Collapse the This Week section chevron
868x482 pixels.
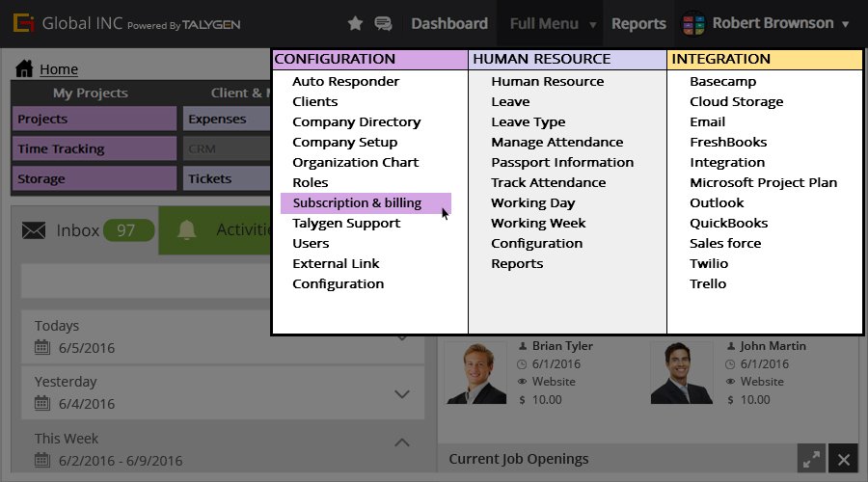(402, 442)
